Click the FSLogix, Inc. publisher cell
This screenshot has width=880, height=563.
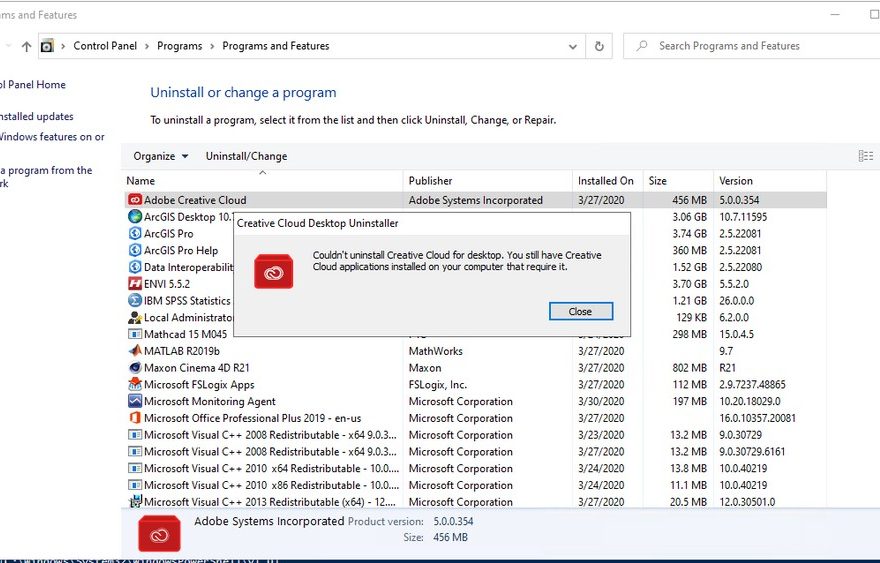pyautogui.click(x=438, y=385)
